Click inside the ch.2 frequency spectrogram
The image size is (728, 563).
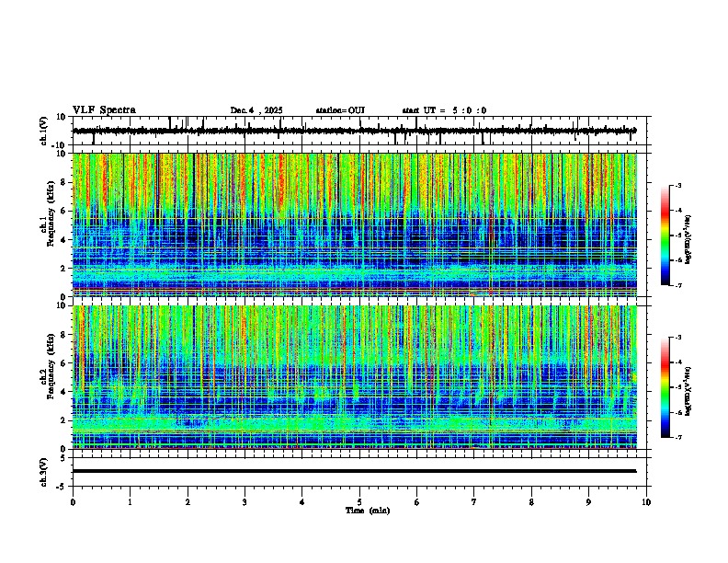(355, 377)
